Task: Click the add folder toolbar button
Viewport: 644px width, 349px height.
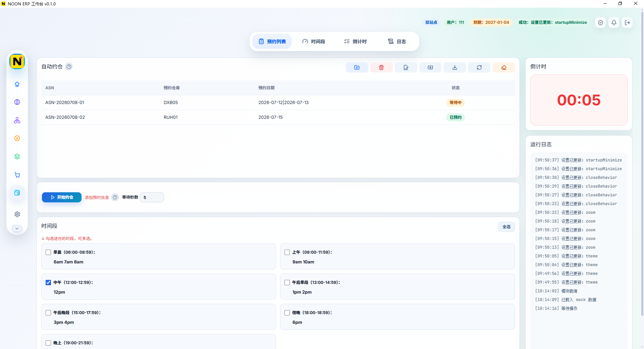Action: tap(357, 67)
